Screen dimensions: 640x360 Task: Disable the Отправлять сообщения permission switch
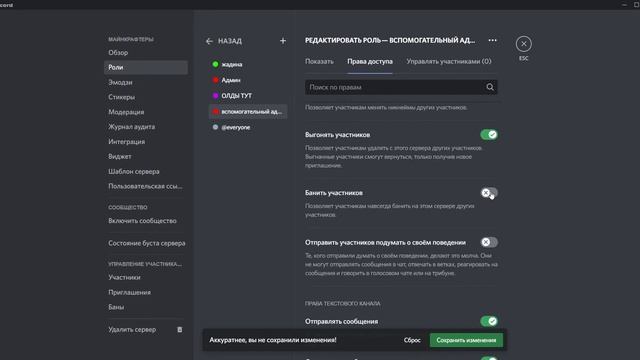(x=489, y=321)
